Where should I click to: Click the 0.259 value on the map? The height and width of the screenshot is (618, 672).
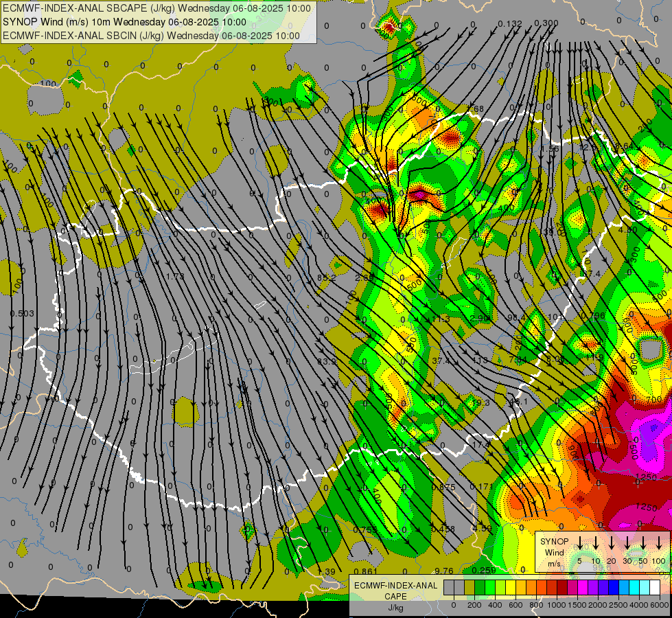pyautogui.click(x=483, y=570)
